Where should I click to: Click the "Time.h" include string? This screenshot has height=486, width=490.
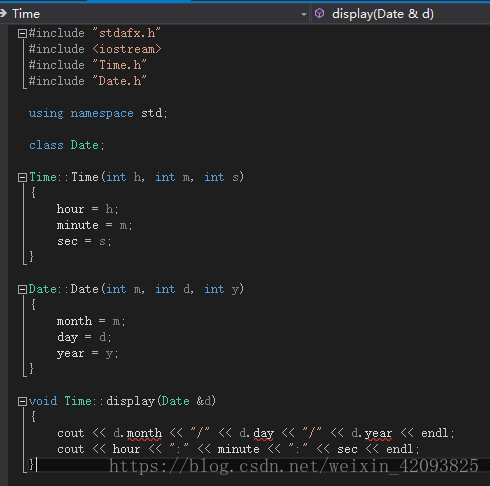[119, 65]
